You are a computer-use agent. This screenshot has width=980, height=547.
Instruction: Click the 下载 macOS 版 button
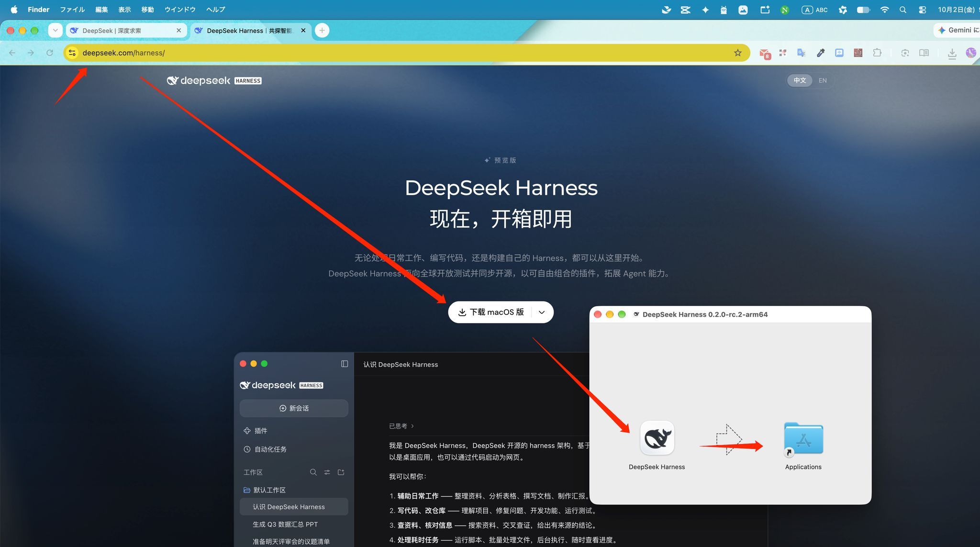[491, 312]
